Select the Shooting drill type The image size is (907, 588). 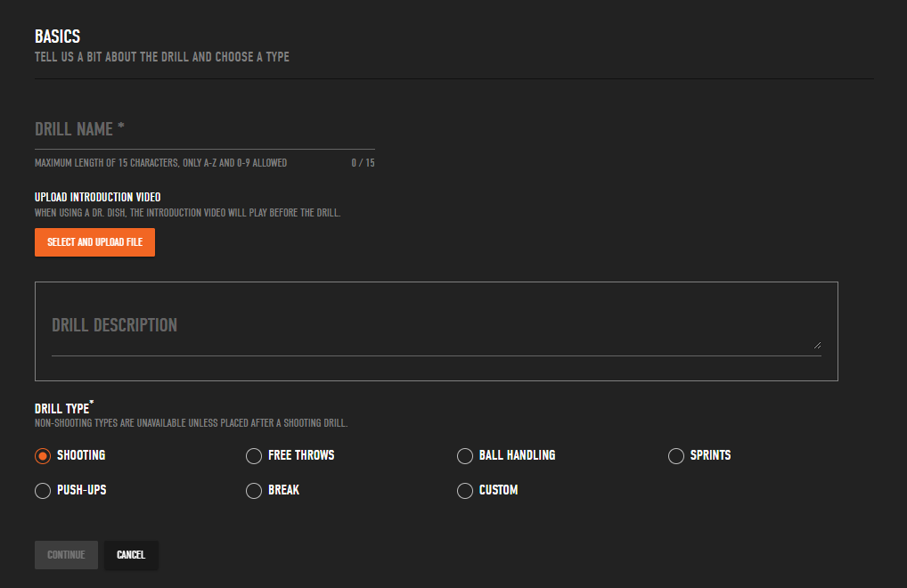43,456
